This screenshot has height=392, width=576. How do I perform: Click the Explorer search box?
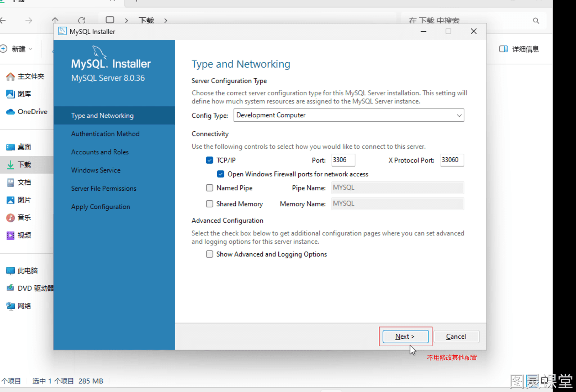474,21
